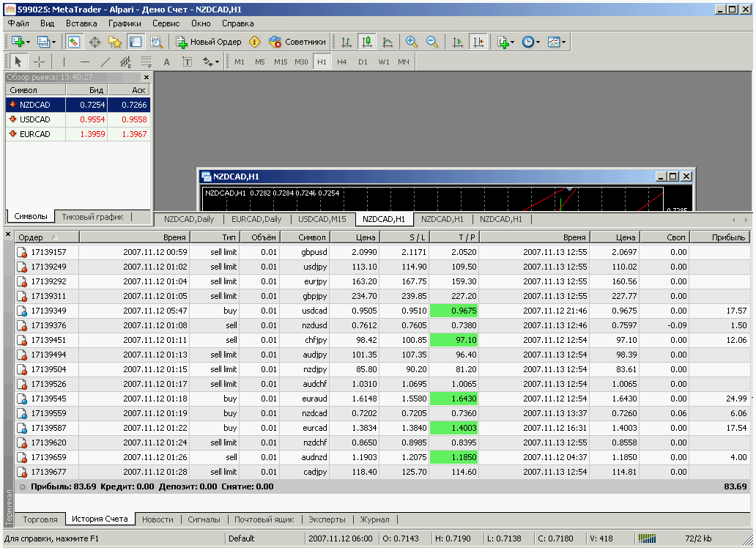Click the Новый Ордер (New Order) button
Screen dimensions: 756x548
[x=209, y=42]
